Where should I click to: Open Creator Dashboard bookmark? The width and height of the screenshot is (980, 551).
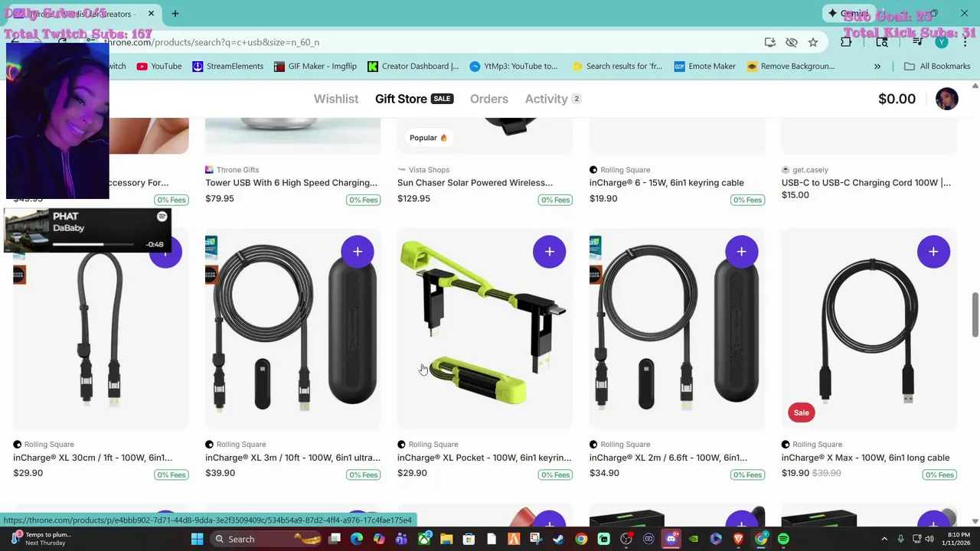coord(413,67)
